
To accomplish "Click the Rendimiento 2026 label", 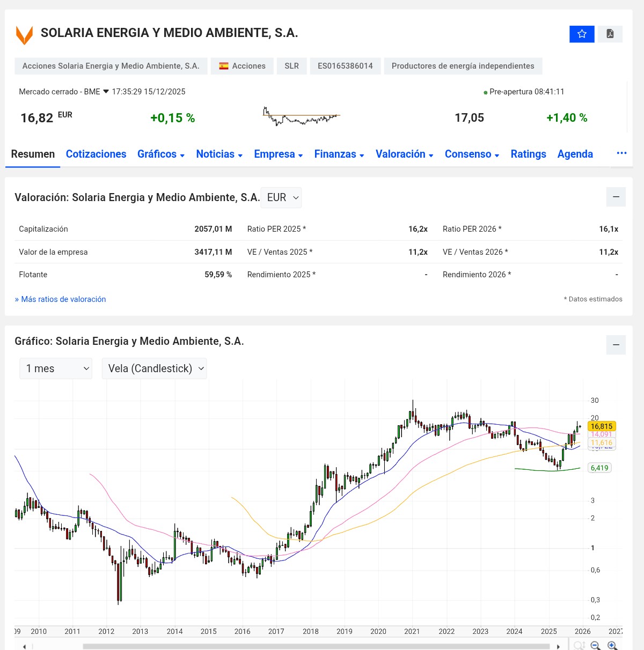I will (477, 275).
